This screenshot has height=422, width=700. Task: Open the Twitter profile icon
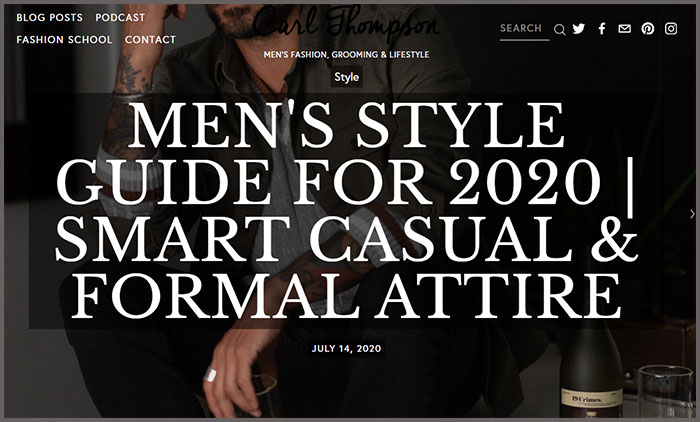(x=579, y=29)
